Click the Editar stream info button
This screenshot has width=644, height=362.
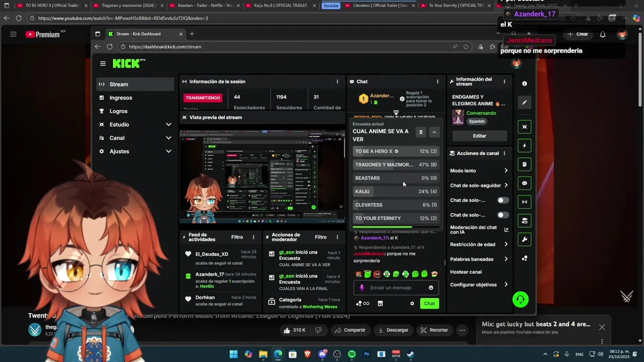point(479,136)
